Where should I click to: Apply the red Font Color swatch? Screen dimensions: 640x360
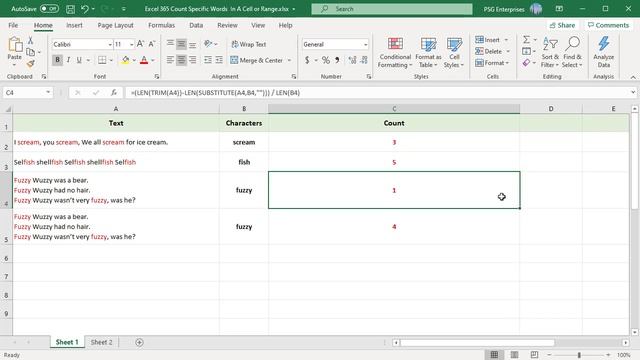click(x=144, y=60)
